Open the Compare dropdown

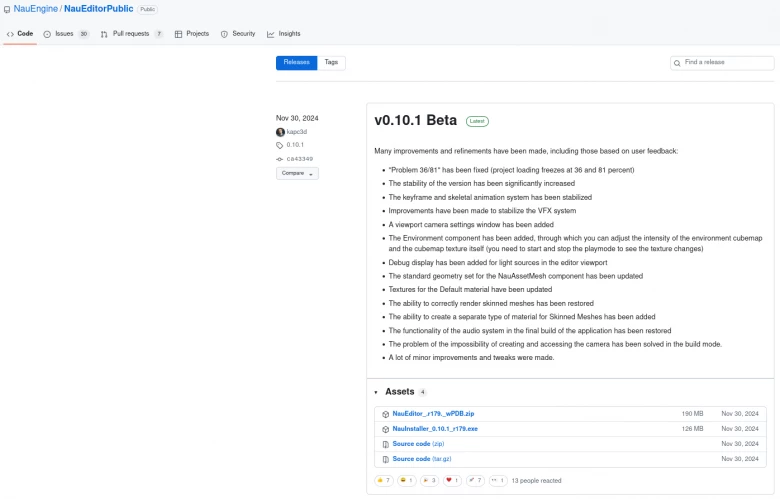(x=297, y=173)
